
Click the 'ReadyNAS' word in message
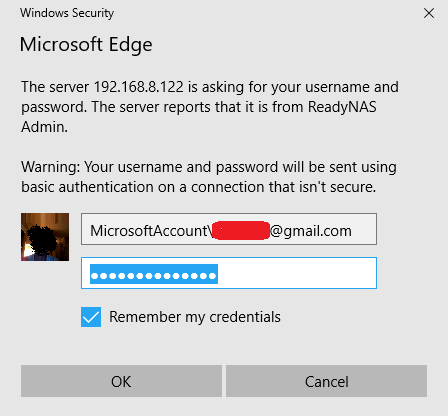[x=342, y=107]
